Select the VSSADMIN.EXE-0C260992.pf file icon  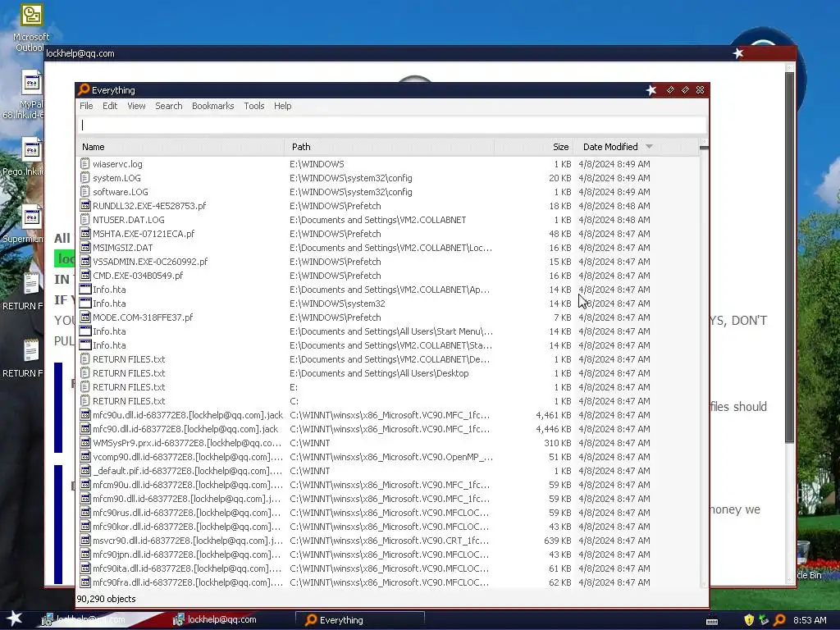[84, 262]
